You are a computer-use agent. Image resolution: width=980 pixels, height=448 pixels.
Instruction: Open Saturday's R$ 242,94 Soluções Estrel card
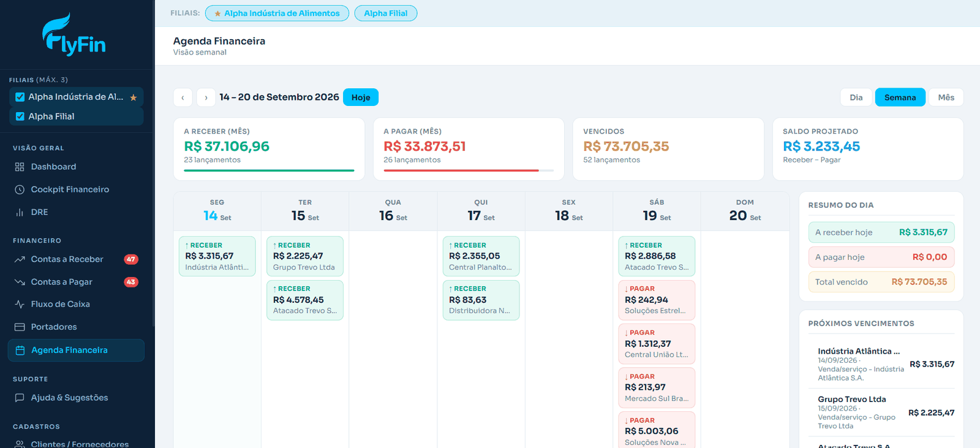tap(657, 300)
